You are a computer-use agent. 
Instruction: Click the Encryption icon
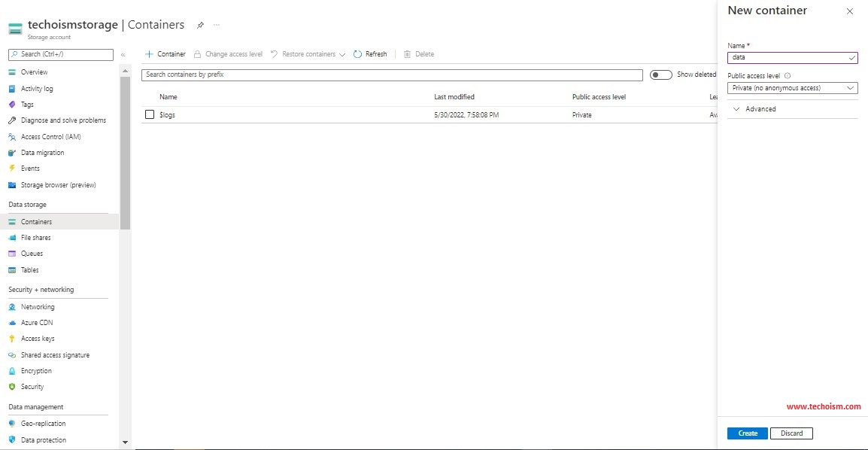tap(12, 372)
